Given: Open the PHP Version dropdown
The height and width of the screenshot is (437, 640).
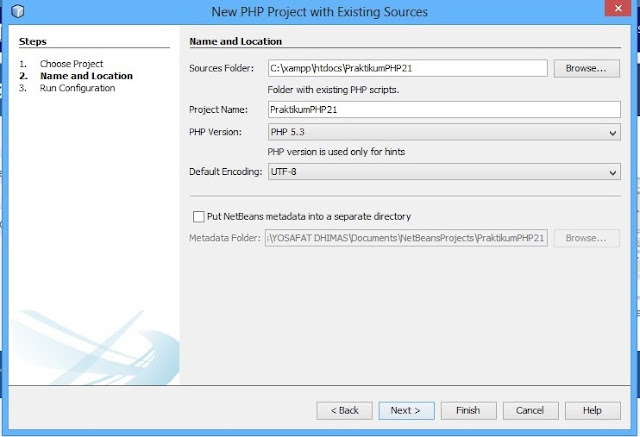Looking at the screenshot, I should (444, 132).
